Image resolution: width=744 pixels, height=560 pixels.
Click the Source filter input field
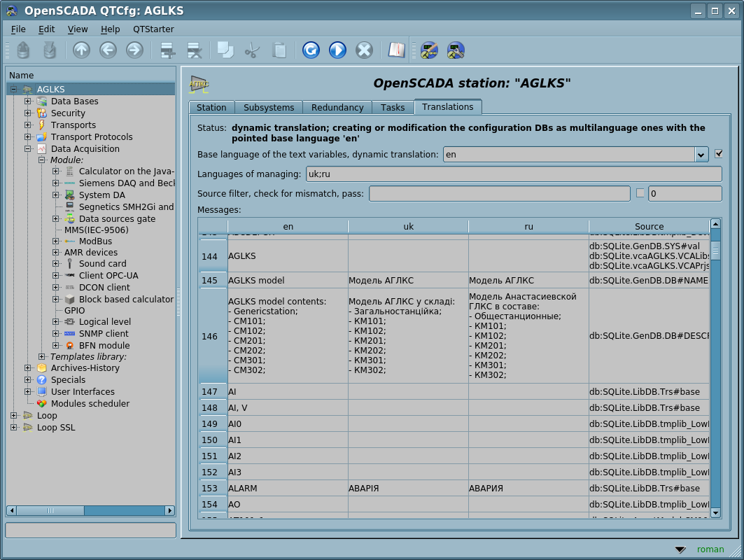pos(500,194)
